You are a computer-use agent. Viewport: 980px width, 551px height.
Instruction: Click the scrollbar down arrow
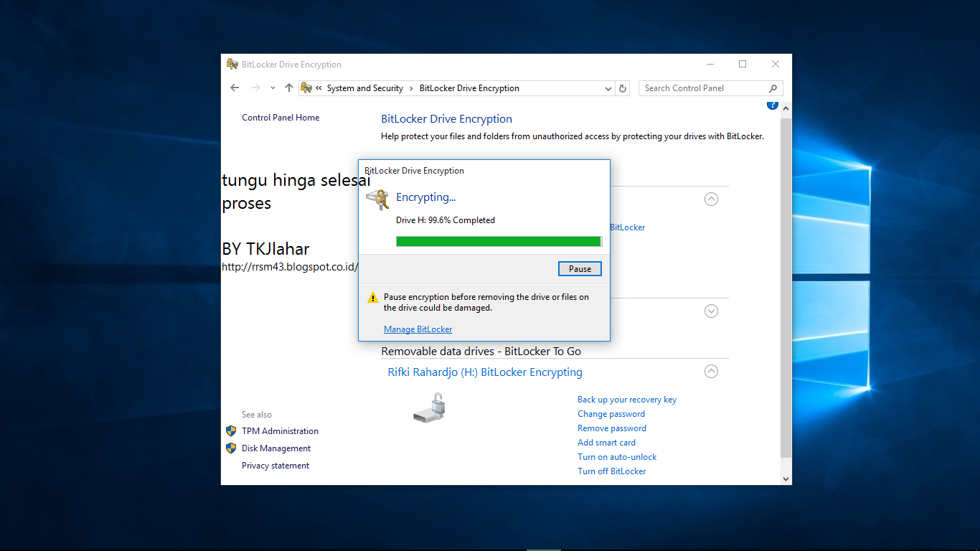click(x=786, y=479)
